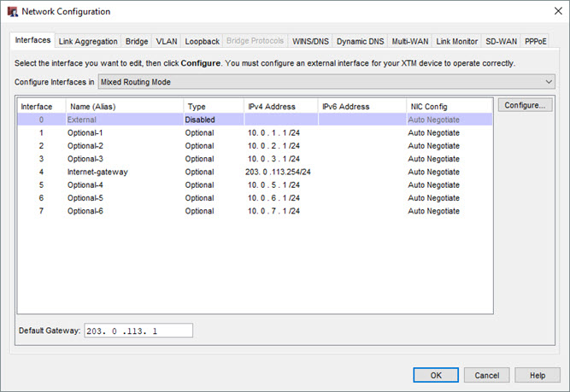Click the Network Configuration app icon

(11, 11)
